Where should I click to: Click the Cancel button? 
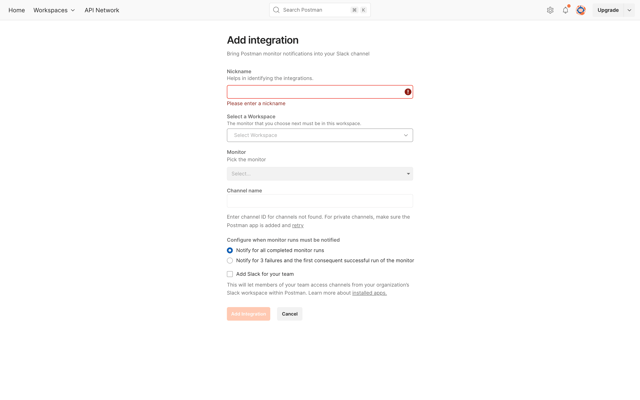click(289, 314)
